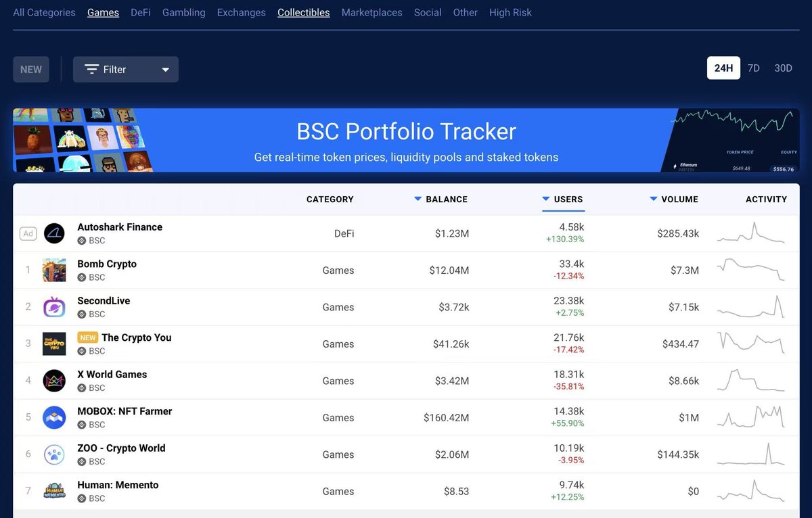Viewport: 812px width, 518px height.
Task: Select the Marketplaces category tab
Action: [372, 12]
